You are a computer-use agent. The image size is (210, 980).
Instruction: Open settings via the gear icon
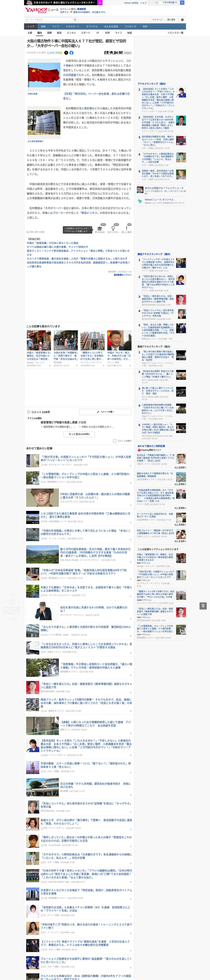182,19
